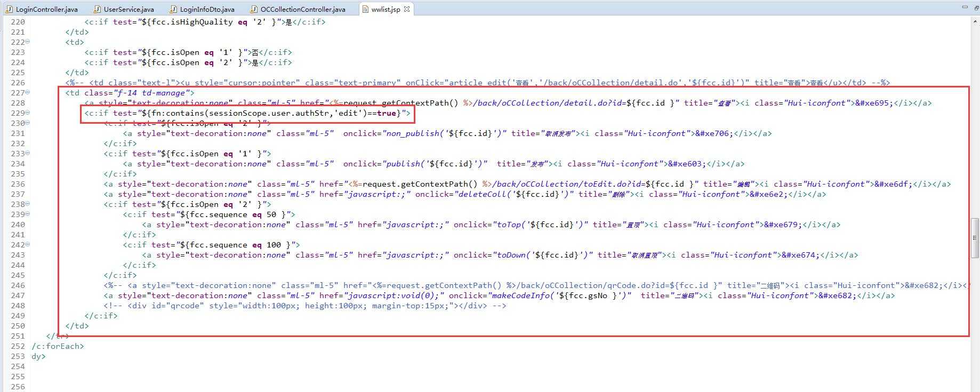Close the wwlist.jsp tab with its X

(x=407, y=9)
